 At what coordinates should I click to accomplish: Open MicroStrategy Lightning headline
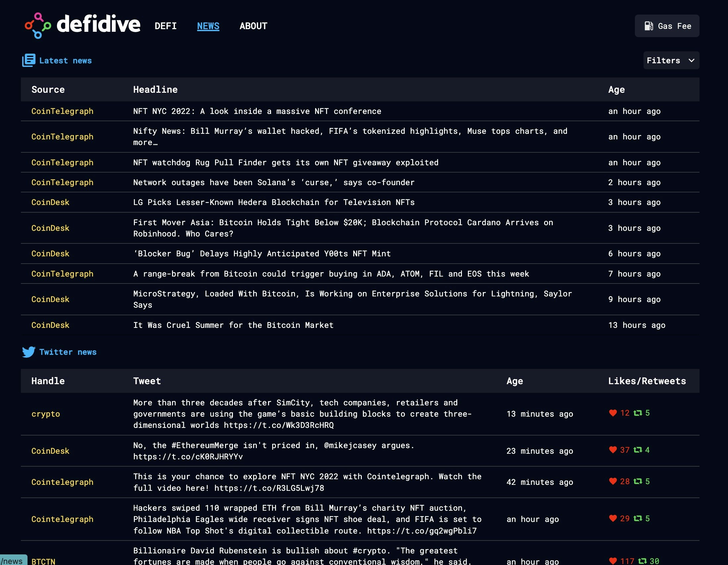pos(352,299)
